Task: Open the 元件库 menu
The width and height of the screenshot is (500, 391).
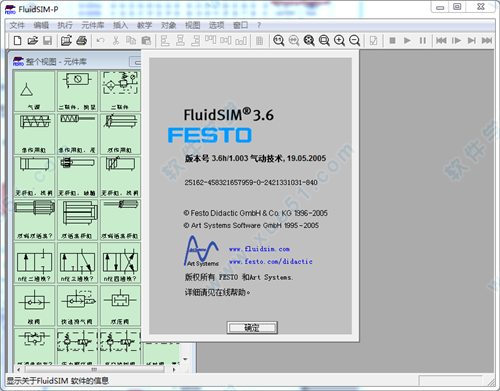Action: click(93, 25)
